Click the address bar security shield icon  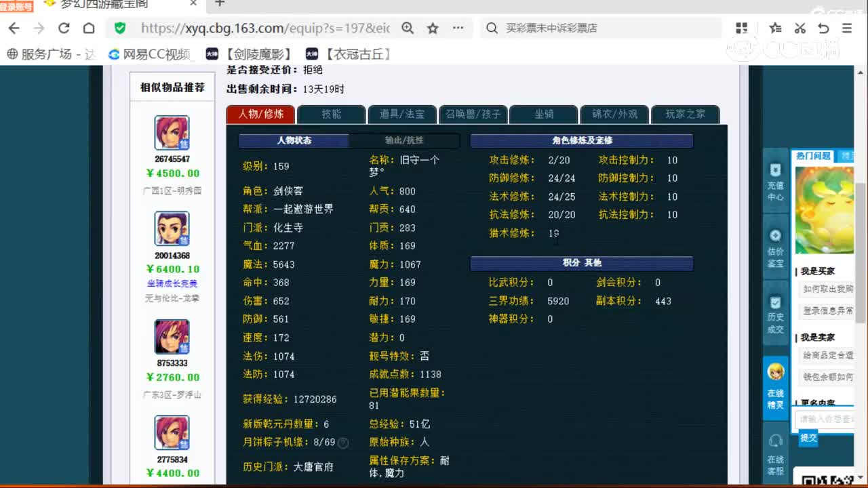(120, 29)
